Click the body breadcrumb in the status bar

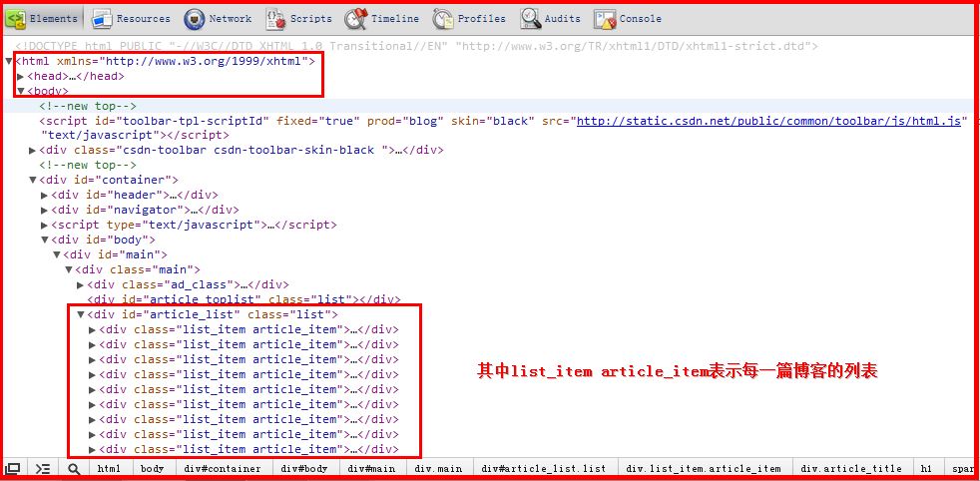pyautogui.click(x=152, y=468)
